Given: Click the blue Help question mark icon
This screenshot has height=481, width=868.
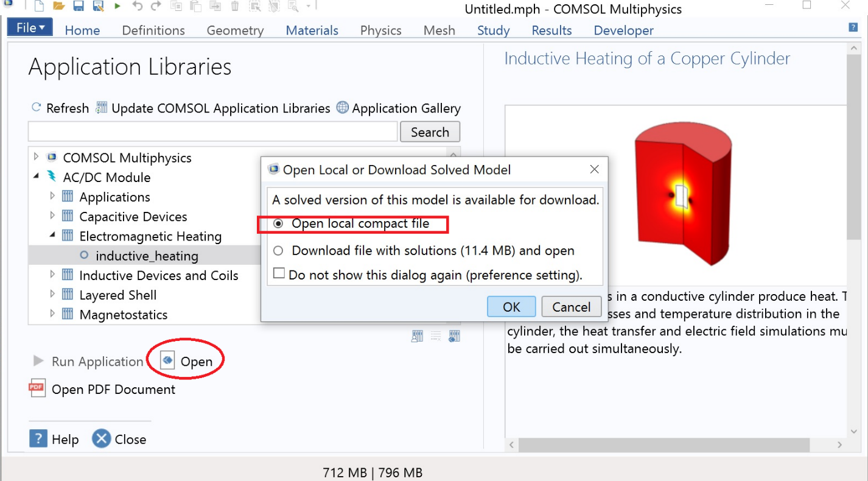Looking at the screenshot, I should (x=38, y=438).
